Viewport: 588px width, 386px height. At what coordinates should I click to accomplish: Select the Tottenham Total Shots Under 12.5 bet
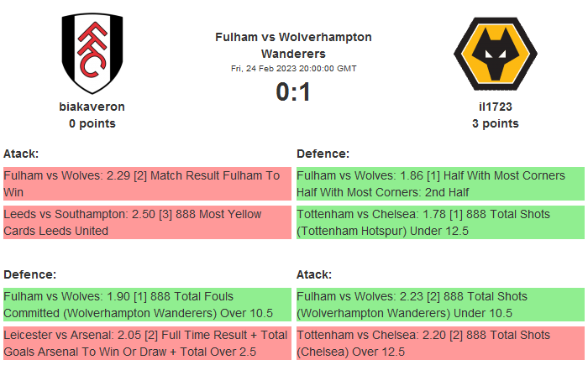tap(440, 222)
